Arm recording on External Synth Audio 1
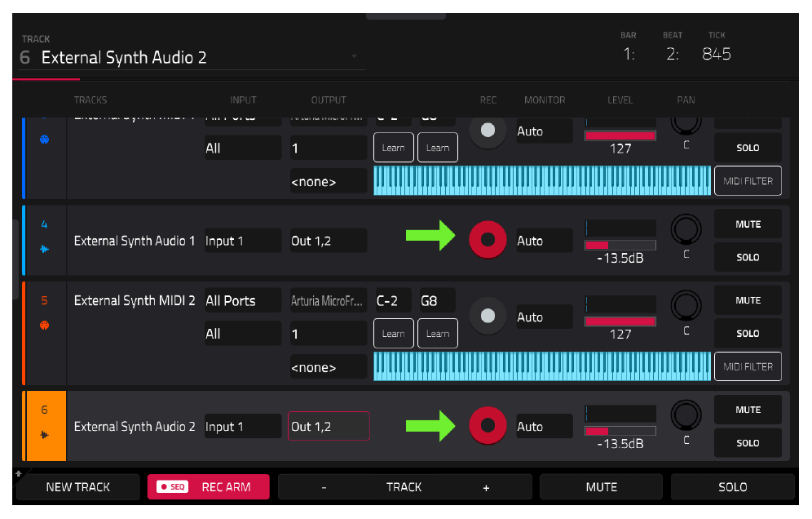812x519 pixels. pos(488,240)
